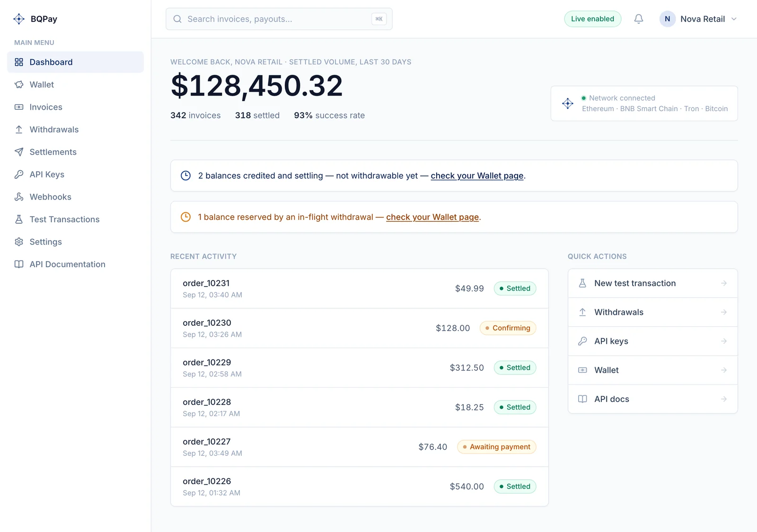Click the ⌘K shortcut badge in search

pos(379,19)
